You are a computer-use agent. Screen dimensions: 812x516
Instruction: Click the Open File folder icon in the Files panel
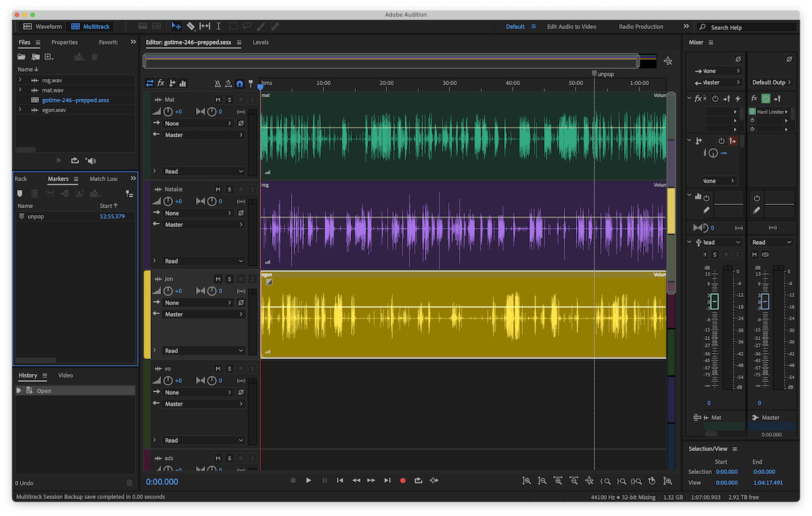point(22,57)
